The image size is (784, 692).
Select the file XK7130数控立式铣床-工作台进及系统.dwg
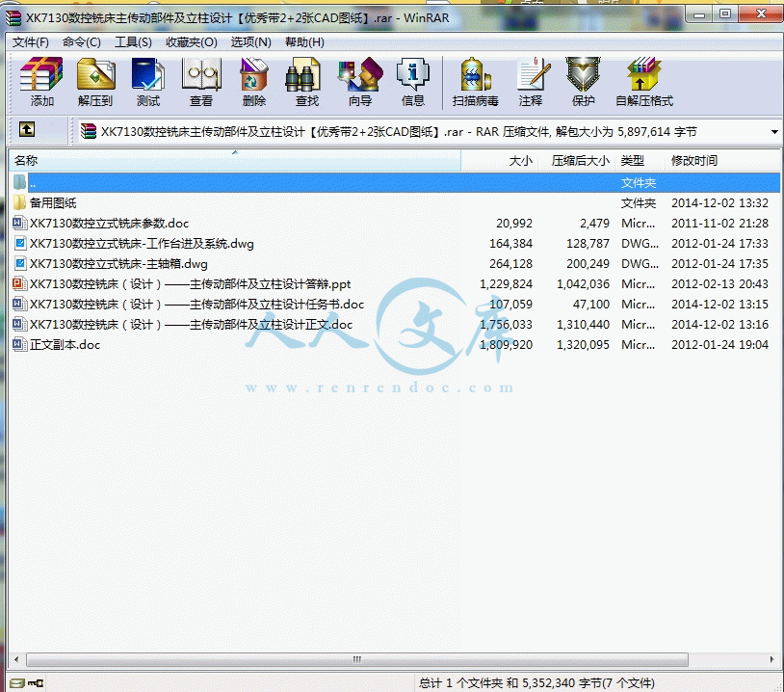click(142, 244)
